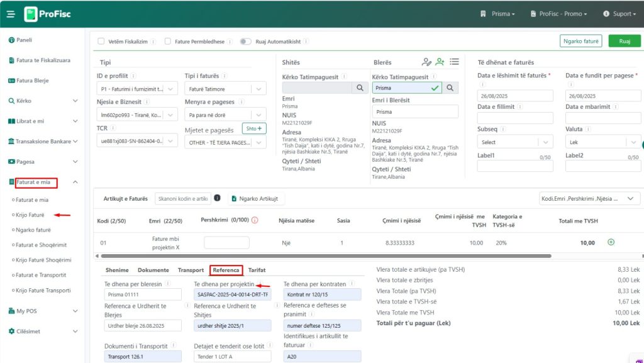The width and height of the screenshot is (644, 363).
Task: Open Faturat e Transportit item
Action: (41, 275)
